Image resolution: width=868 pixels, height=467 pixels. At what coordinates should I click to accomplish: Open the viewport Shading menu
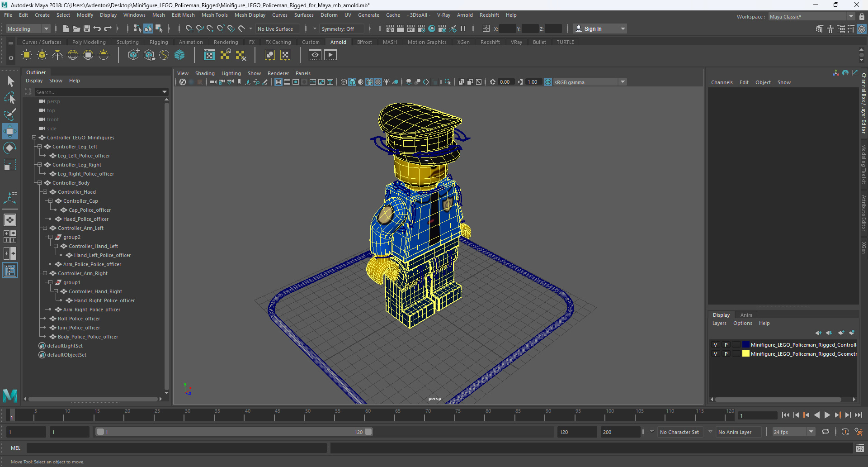click(205, 73)
